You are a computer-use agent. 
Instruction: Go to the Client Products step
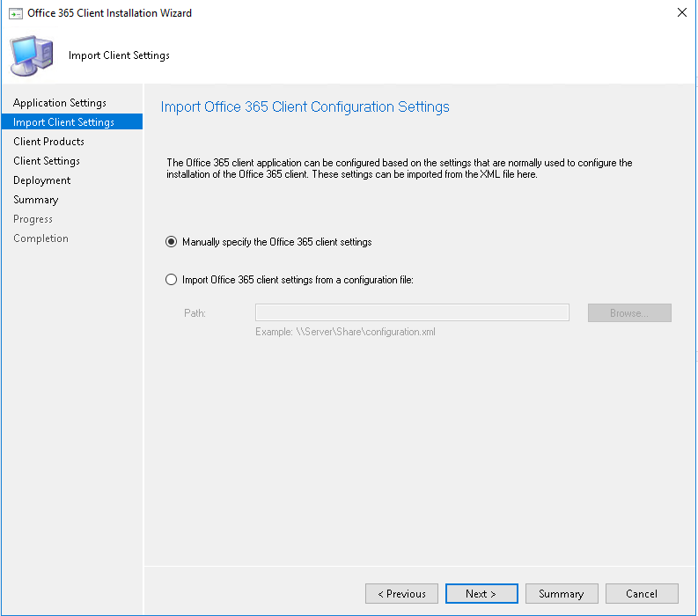49,142
